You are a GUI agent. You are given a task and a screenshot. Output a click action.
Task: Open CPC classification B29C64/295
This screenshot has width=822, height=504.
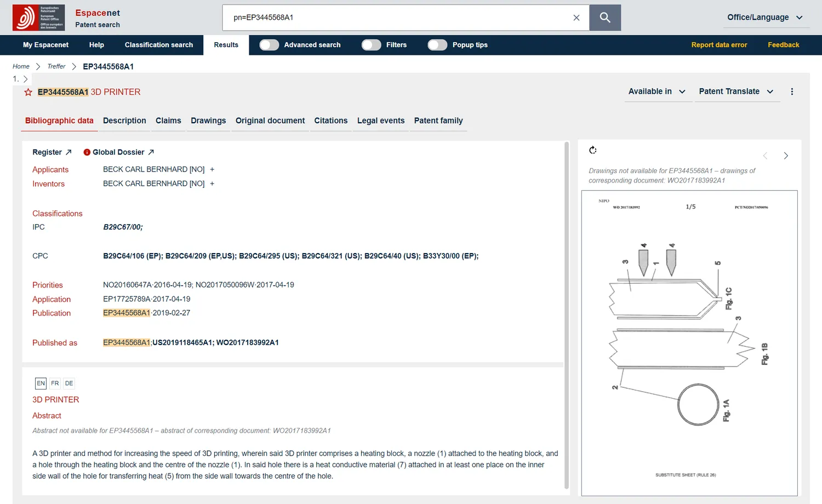[x=269, y=256]
